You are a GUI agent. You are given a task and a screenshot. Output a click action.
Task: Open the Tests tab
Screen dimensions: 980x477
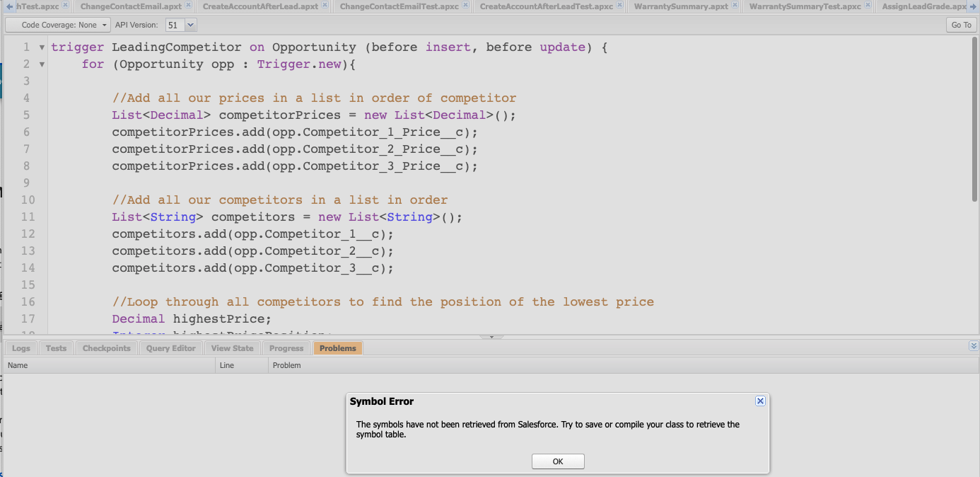coord(56,348)
